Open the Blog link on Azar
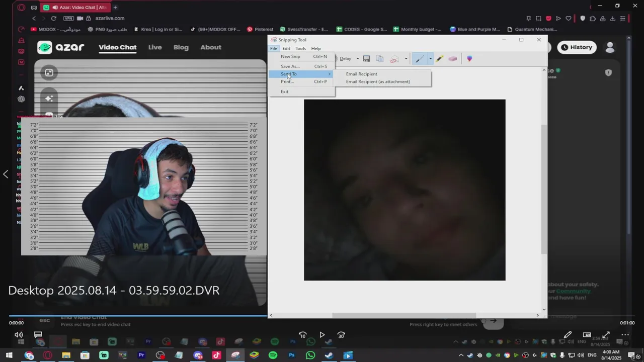Screen dimensions: 644x362 (181, 47)
